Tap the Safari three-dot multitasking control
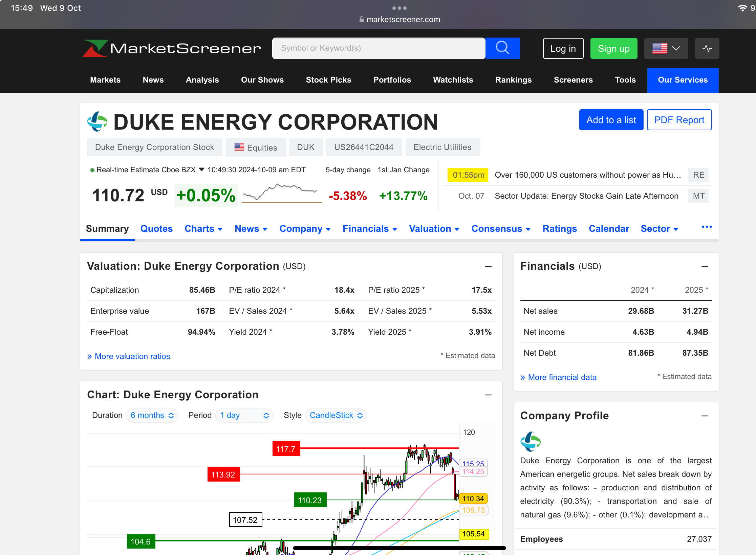Viewport: 756px width, 555px height. pyautogui.click(x=399, y=8)
